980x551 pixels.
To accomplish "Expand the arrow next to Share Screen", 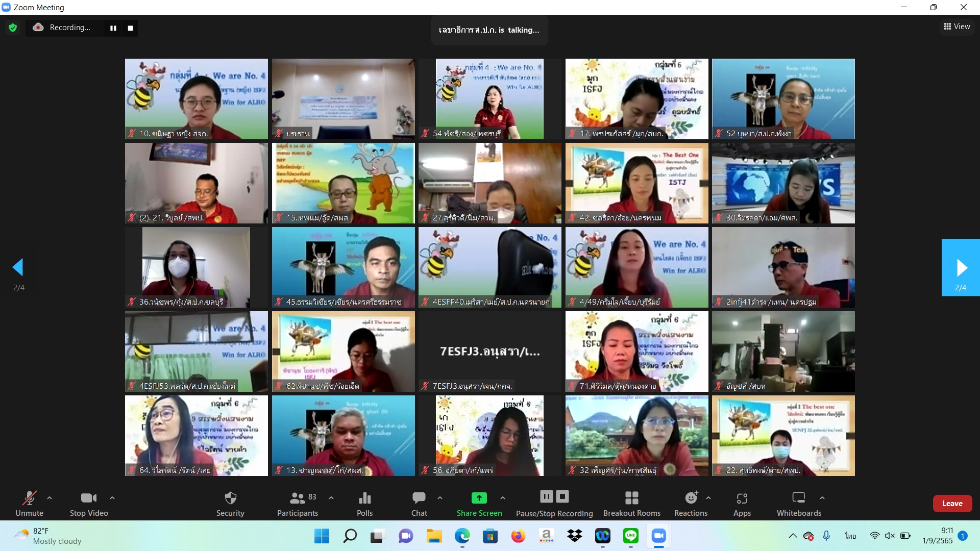I will pyautogui.click(x=503, y=497).
